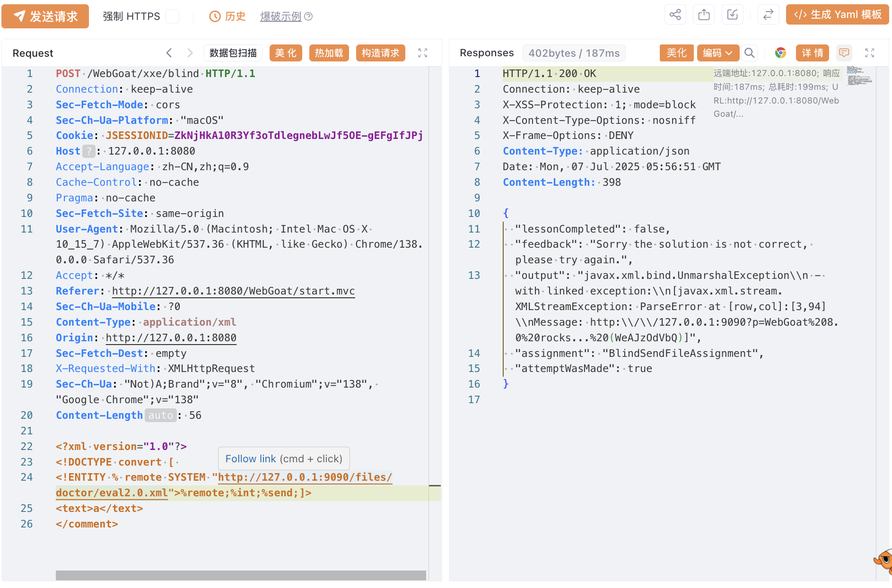Click the Sec-Fetch-Site same-origin header
The image size is (892, 588).
pyautogui.click(x=140, y=214)
